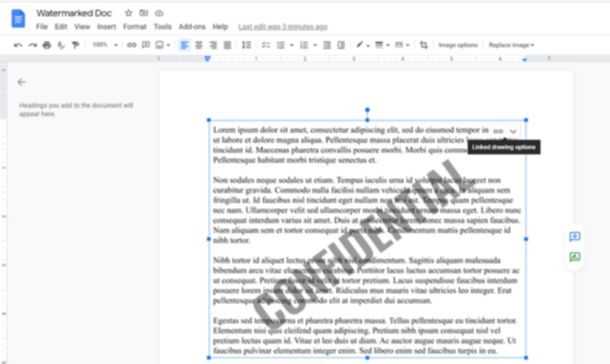Screen dimensions: 610x364
Task: Click the bottom-right resize handle of the drawing
Action: tap(526, 357)
